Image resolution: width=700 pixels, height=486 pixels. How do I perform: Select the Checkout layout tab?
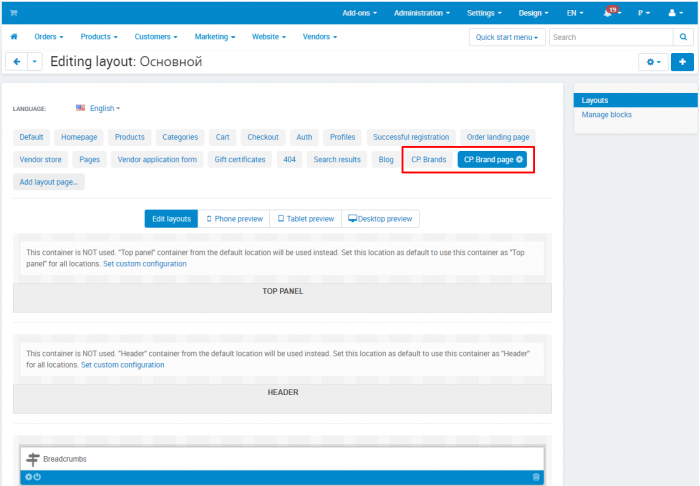(x=263, y=137)
